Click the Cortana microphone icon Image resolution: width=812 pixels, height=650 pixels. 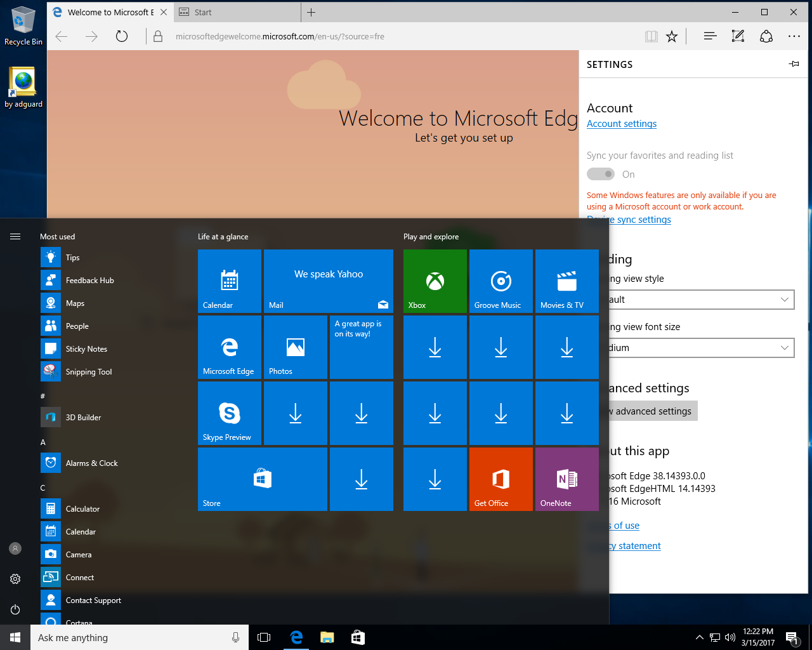click(235, 638)
